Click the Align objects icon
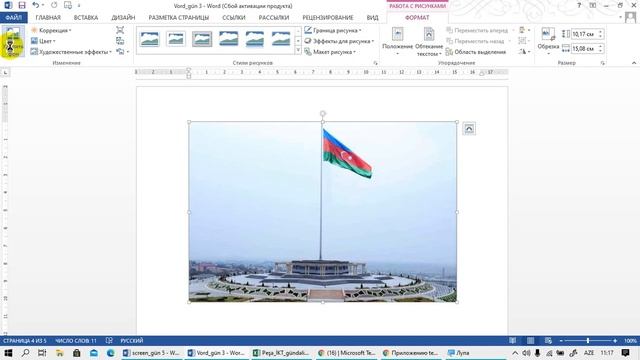Viewport: 640px width, 360px height. click(x=524, y=30)
